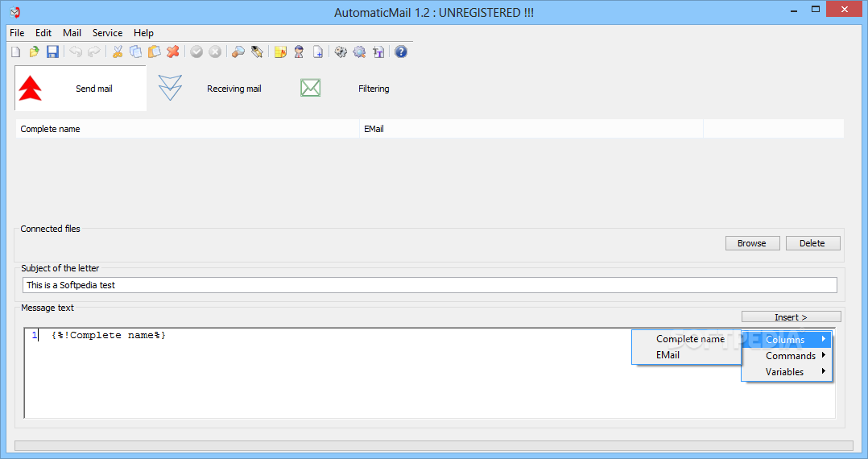Choose Complete name from Columns submenu
Screen dimensions: 868x459
686,339
